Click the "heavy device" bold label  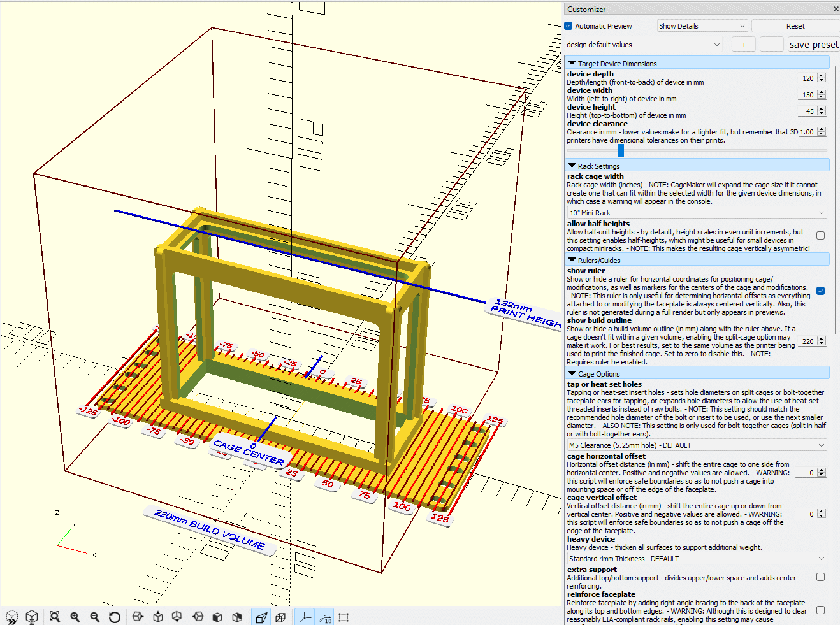tap(591, 539)
